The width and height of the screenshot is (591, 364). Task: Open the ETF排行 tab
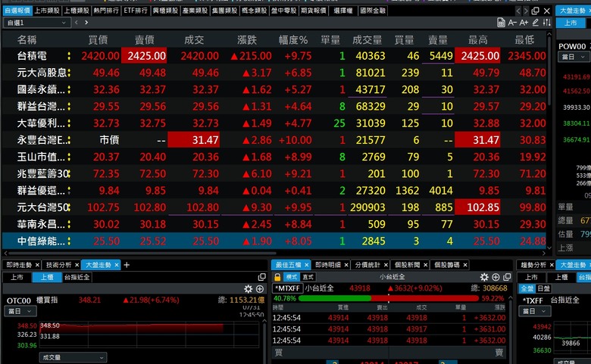136,11
